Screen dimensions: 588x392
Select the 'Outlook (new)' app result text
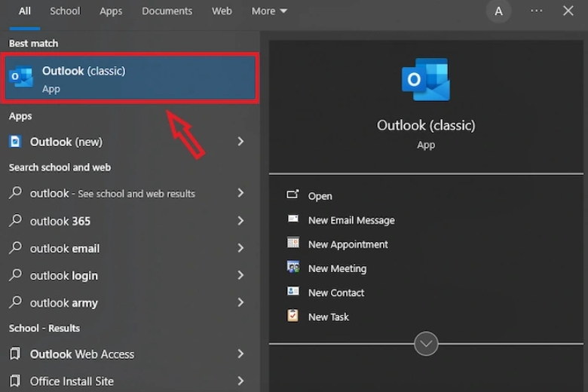point(66,142)
